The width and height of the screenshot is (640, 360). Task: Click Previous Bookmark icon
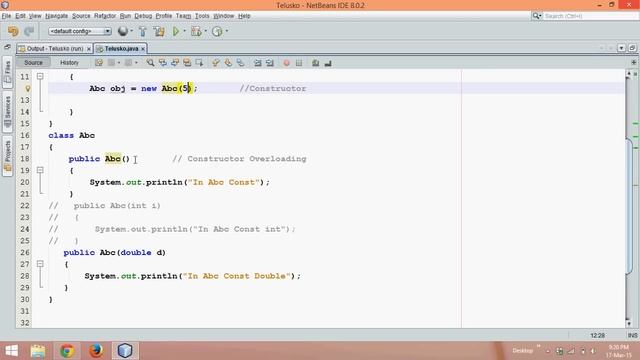216,63
